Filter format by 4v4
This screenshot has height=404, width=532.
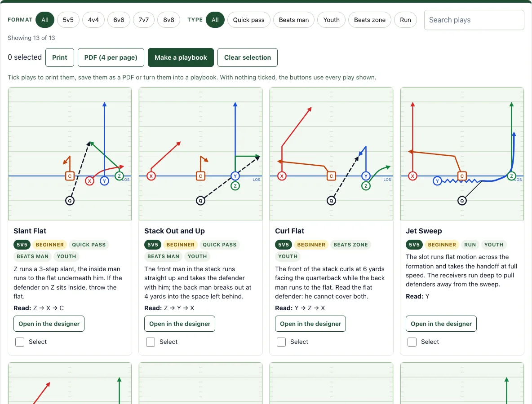coord(93,20)
